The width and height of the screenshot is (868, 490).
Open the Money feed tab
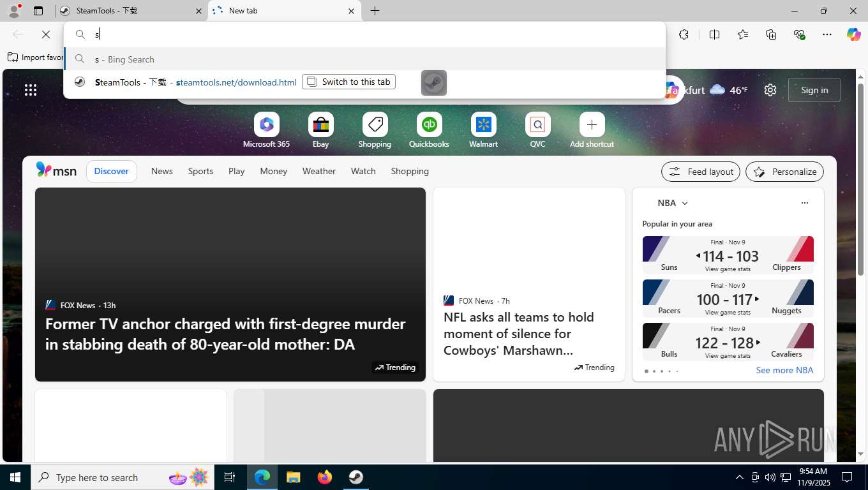274,171
